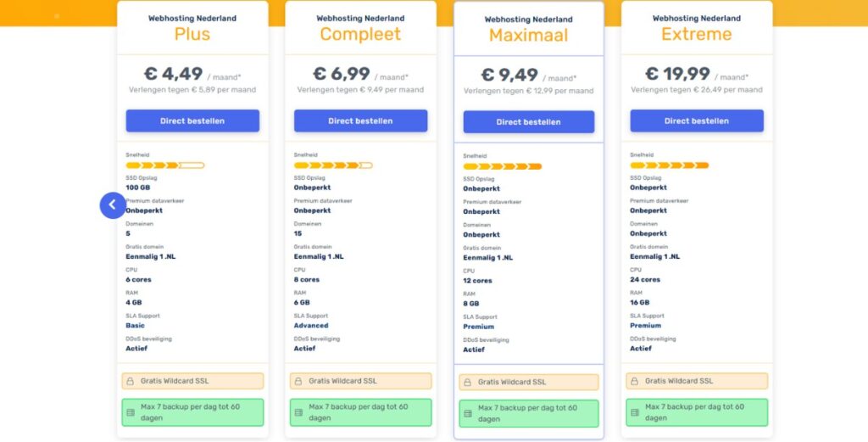Select the Extreme plan title heading
The image size is (868, 442).
pyautogui.click(x=696, y=34)
